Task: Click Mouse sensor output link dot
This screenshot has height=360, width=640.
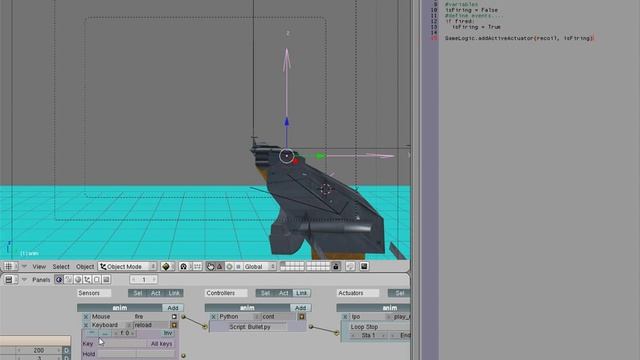Action: tap(183, 317)
